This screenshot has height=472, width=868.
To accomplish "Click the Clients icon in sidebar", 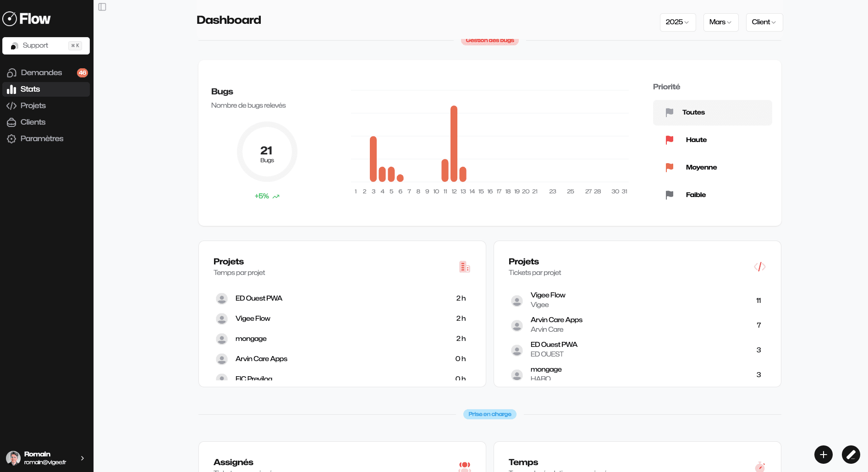I will (11, 122).
